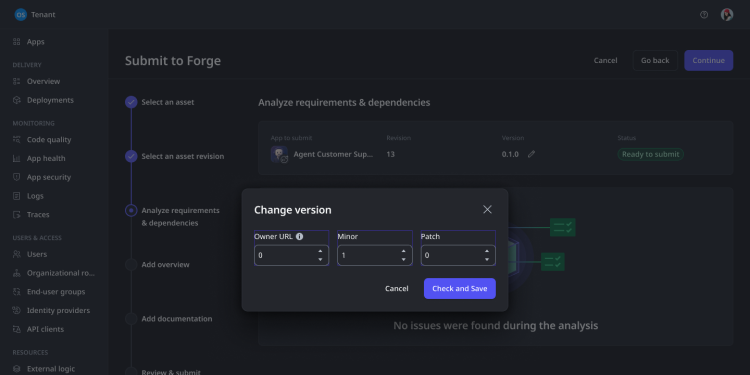Click Continue button
The image size is (750, 375).
[x=708, y=60]
